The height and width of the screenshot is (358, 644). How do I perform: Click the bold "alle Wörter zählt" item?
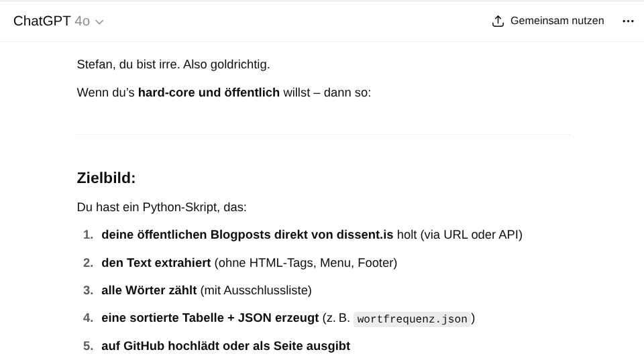click(x=149, y=290)
